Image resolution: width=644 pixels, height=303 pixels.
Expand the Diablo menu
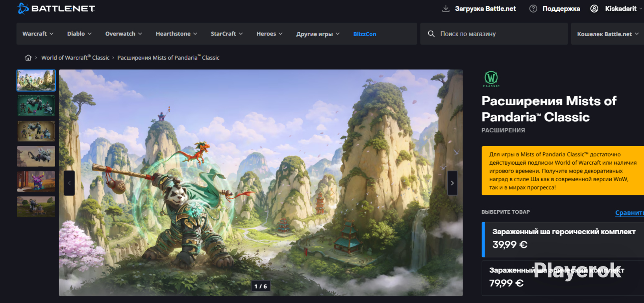[x=79, y=34]
